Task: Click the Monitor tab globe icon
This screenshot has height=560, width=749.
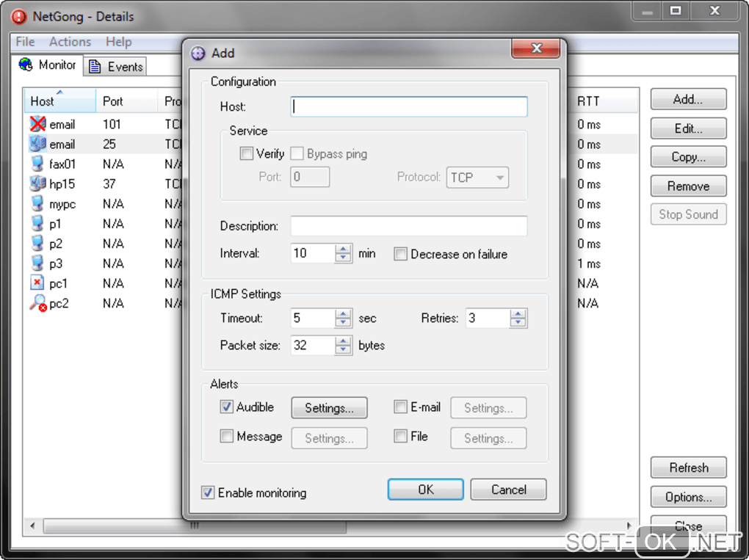Action: tap(26, 65)
